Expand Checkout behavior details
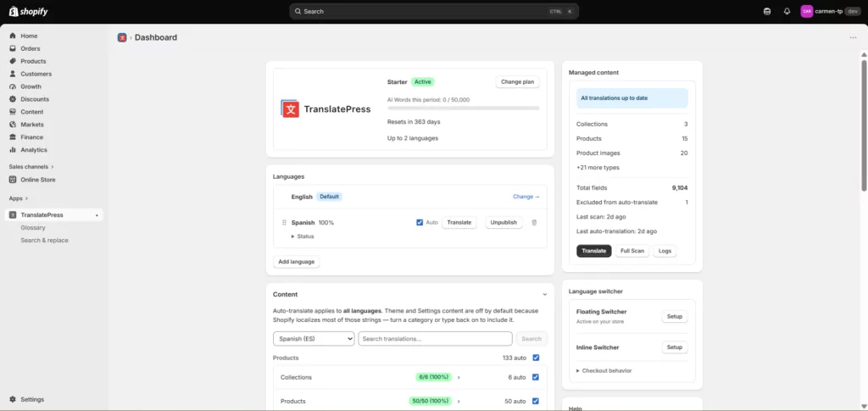Image resolution: width=868 pixels, height=411 pixels. (604, 370)
